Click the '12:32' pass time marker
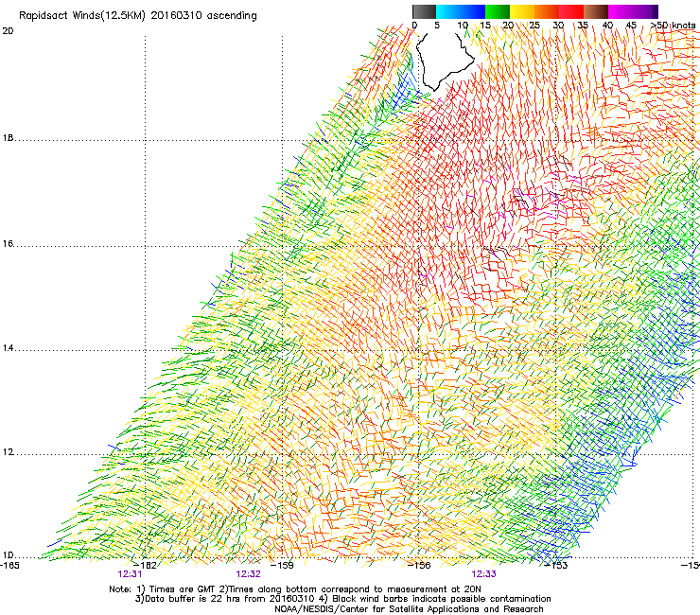This screenshot has width=700, height=615. pyautogui.click(x=248, y=574)
